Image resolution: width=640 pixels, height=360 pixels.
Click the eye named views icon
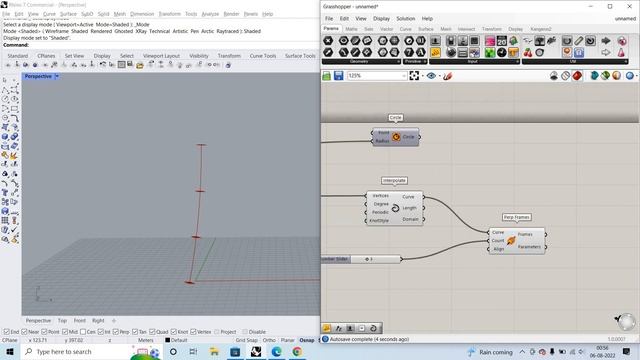[x=431, y=76]
